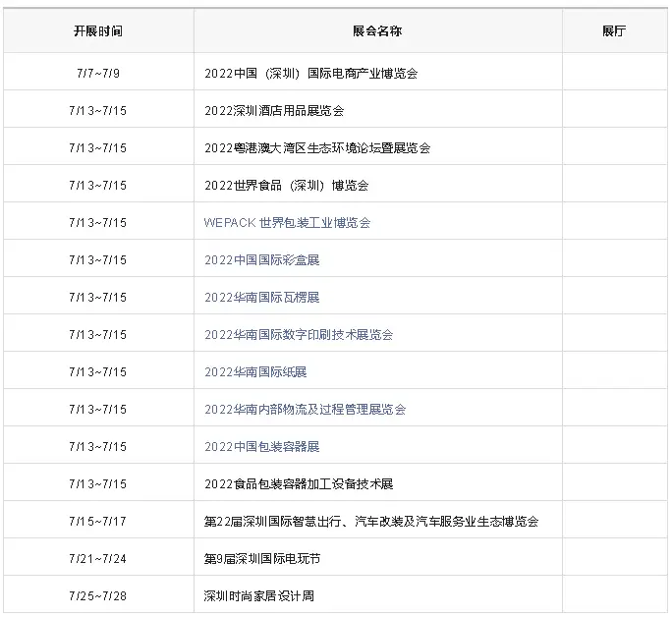Click the date in the 2022世界食品（深圳）博览会 row
The image size is (672, 617).
point(97,185)
